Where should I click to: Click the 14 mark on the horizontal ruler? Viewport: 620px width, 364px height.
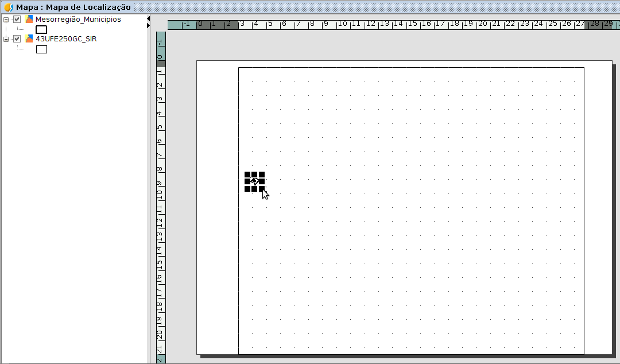[x=398, y=24]
